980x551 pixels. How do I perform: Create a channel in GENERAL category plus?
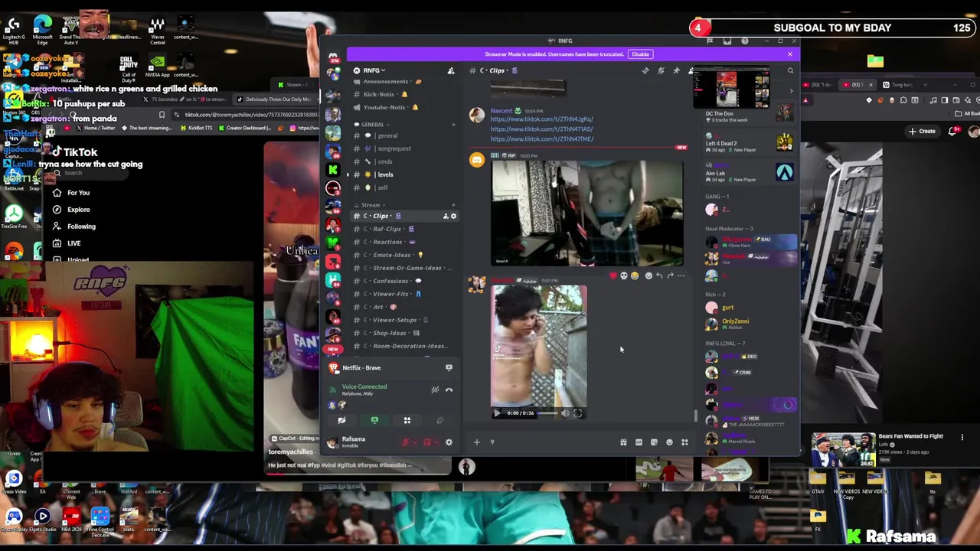click(x=453, y=125)
